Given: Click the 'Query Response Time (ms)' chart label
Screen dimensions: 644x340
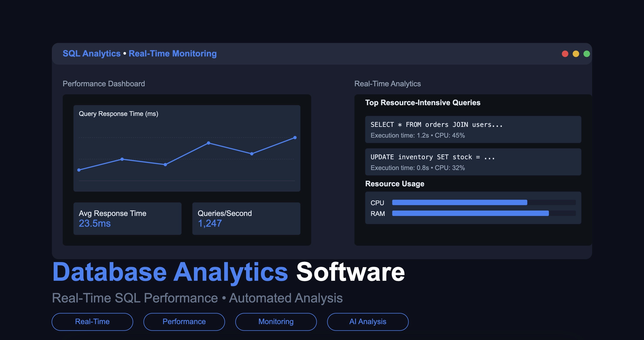Looking at the screenshot, I should [x=118, y=114].
